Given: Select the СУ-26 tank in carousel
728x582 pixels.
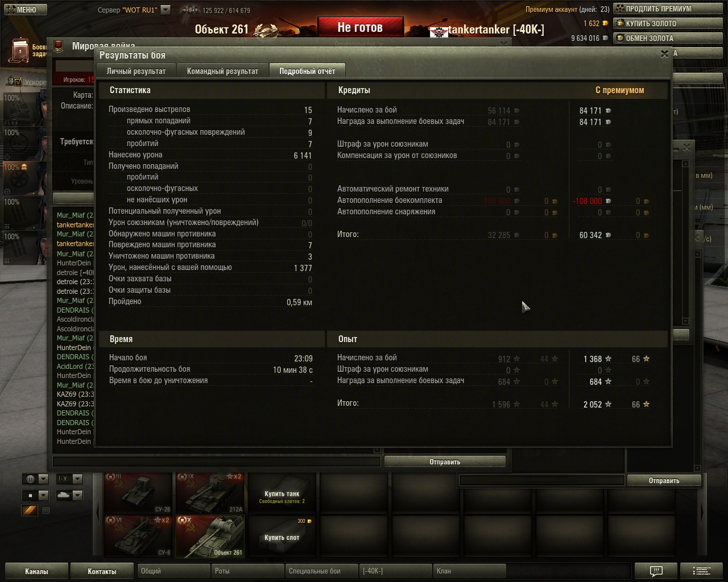Looking at the screenshot, I should click(x=138, y=492).
